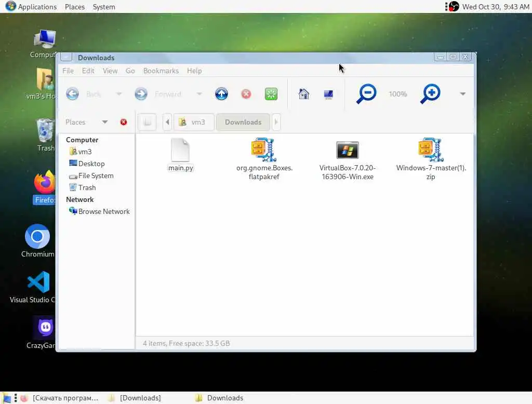The width and height of the screenshot is (532, 404).
Task: Open Computer via the monitor toolbar icon
Action: click(x=328, y=94)
